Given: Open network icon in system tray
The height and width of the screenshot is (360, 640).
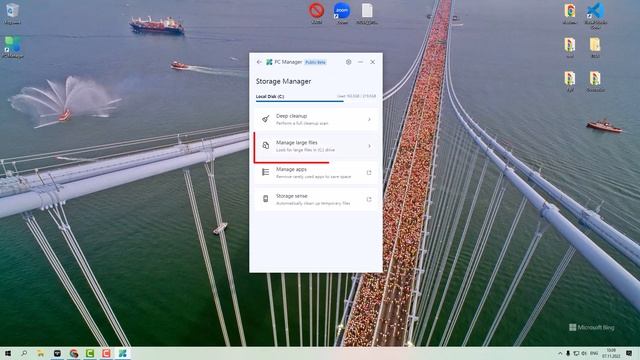Looking at the screenshot, I should pos(576,353).
